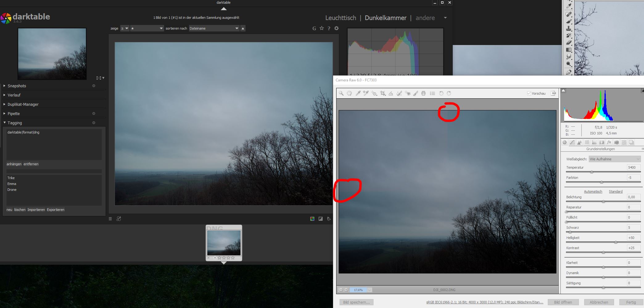Screen dimensions: 644x308
Task: Open Tone Curve tab in Camera Raw
Action: pos(572,142)
